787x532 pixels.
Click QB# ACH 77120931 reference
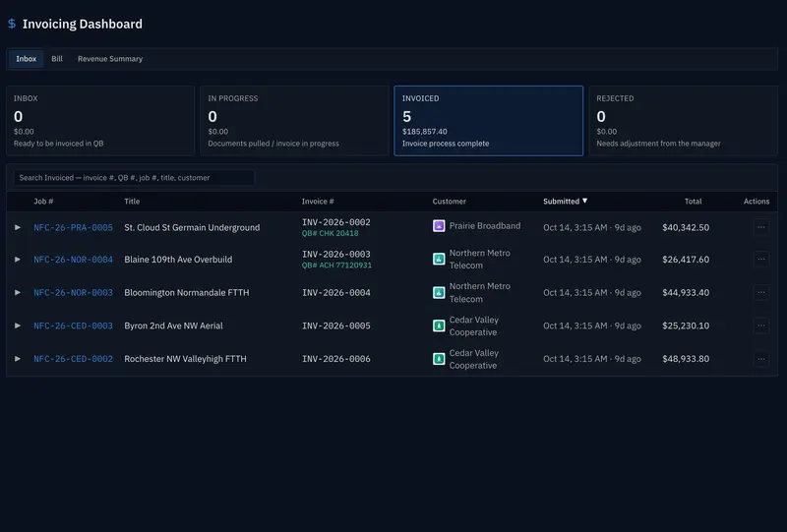tap(336, 266)
